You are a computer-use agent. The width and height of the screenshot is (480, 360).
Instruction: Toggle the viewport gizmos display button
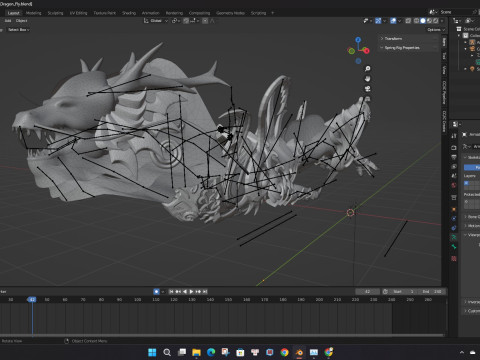378,21
